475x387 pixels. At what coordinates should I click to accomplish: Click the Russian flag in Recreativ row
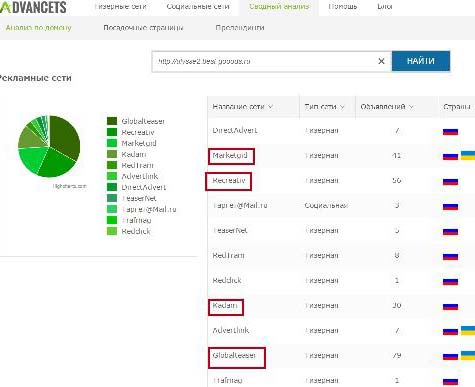[x=450, y=181]
